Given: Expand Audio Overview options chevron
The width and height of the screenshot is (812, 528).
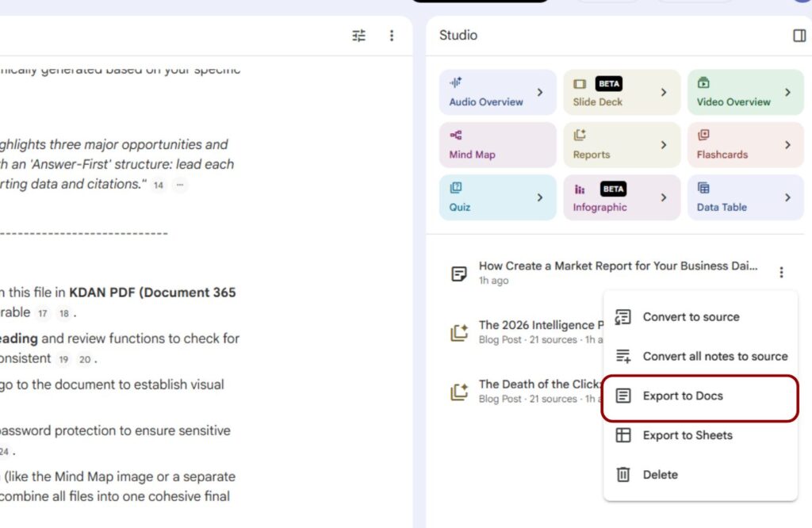Looking at the screenshot, I should 540,93.
